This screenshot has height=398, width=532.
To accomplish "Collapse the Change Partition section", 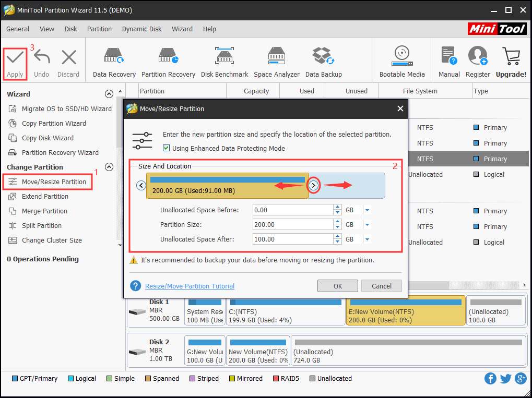I will pos(109,167).
